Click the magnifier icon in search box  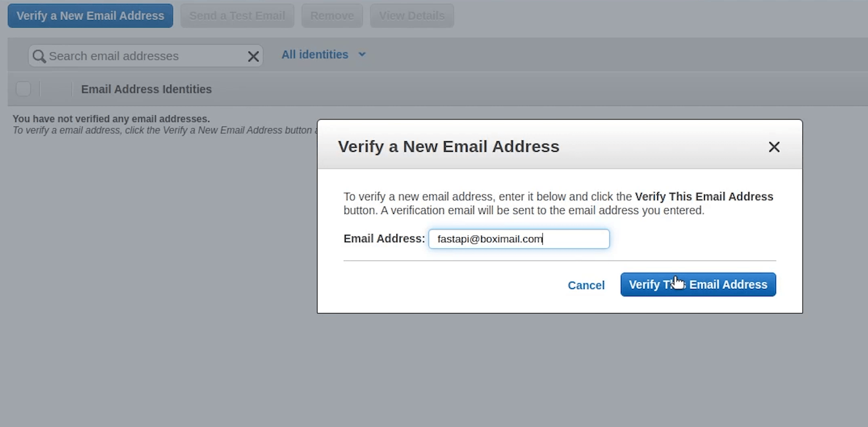39,56
